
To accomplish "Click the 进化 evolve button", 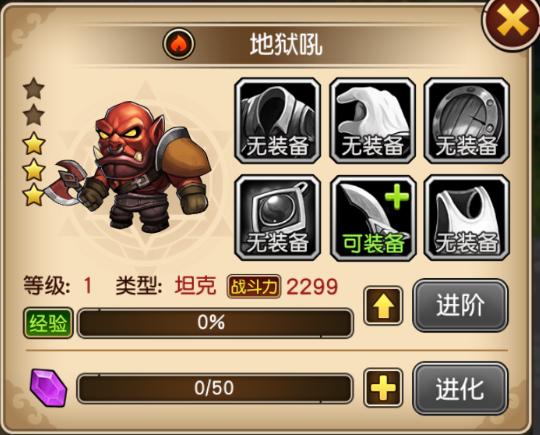I will 460,389.
